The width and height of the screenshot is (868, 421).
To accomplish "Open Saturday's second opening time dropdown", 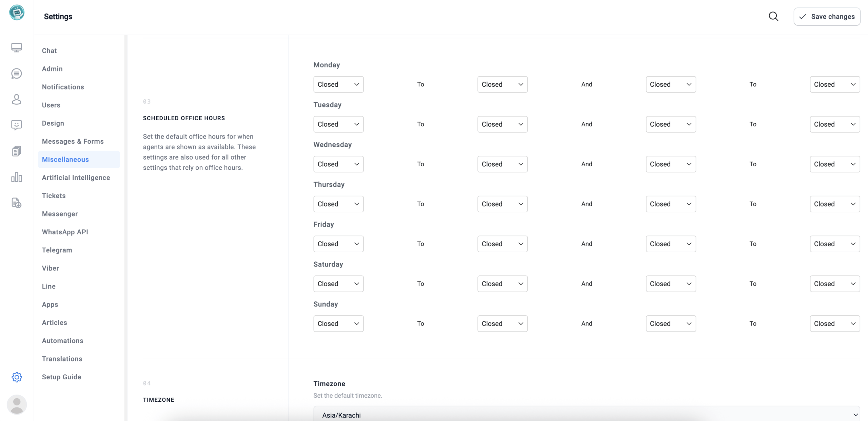I will pyautogui.click(x=671, y=284).
